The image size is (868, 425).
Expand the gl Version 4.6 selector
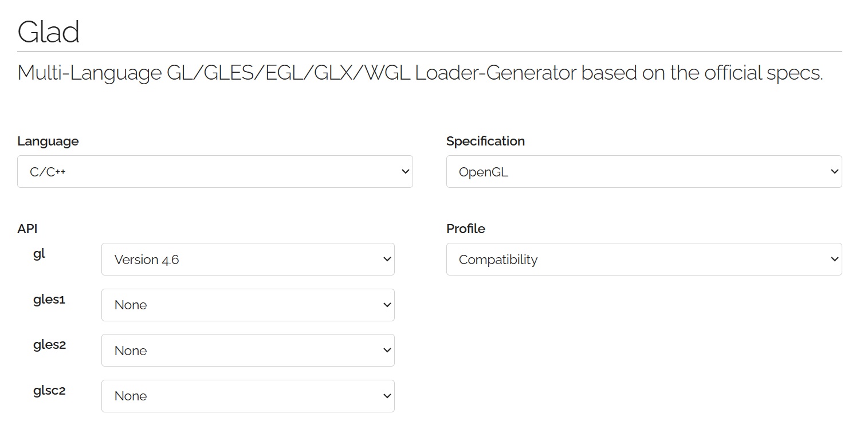(x=248, y=259)
